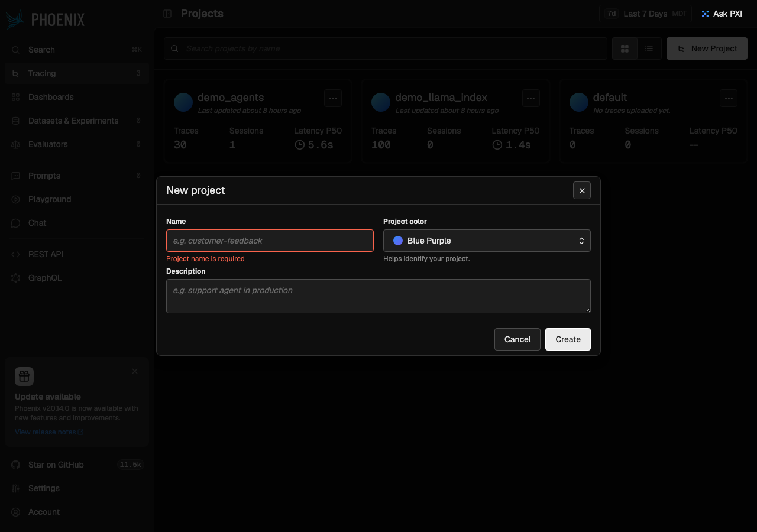Open the Prompts section
757x532 pixels.
76,176
